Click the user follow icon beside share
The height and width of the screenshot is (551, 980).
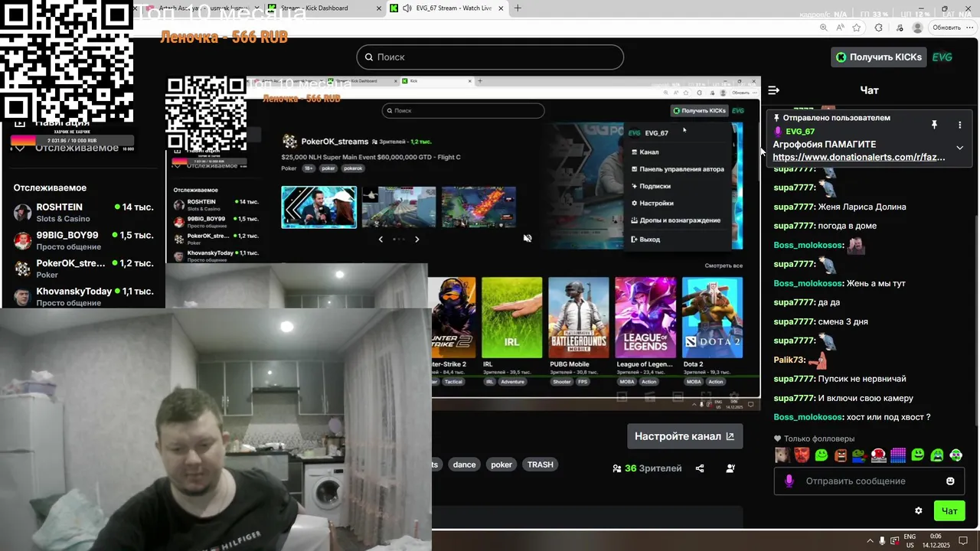tap(730, 468)
